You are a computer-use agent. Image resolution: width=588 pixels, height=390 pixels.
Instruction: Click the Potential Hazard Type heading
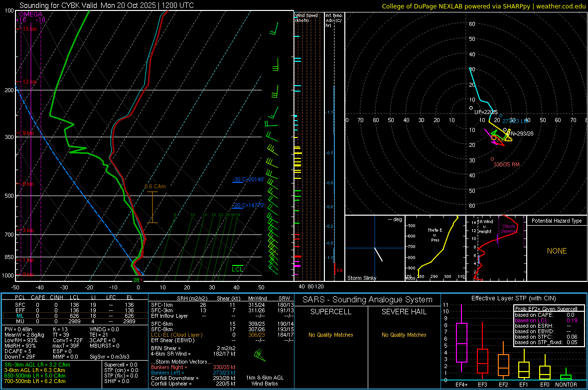pyautogui.click(x=557, y=221)
